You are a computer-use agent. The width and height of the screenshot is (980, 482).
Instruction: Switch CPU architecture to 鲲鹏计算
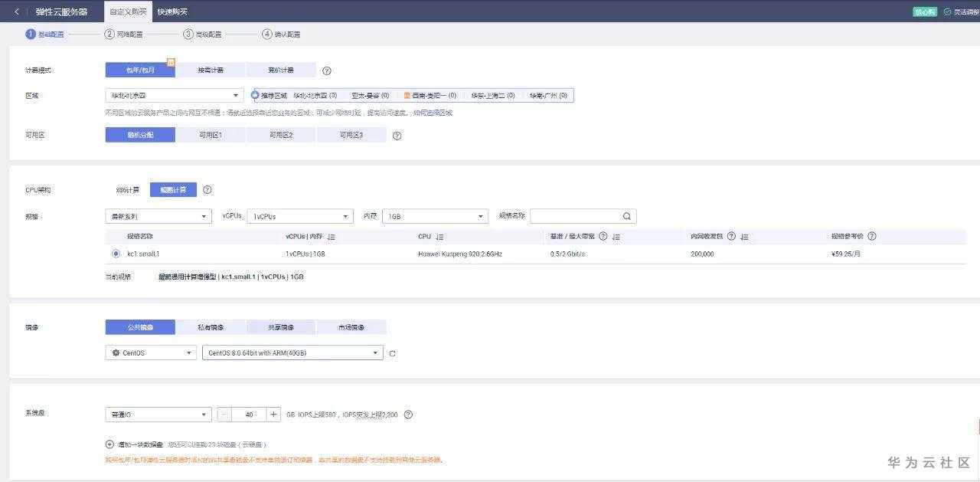click(x=173, y=189)
